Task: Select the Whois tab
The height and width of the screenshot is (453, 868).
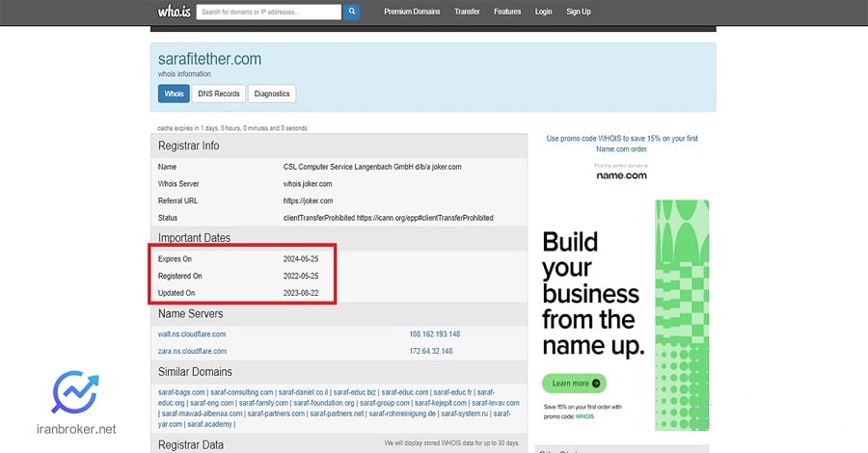Action: click(174, 93)
